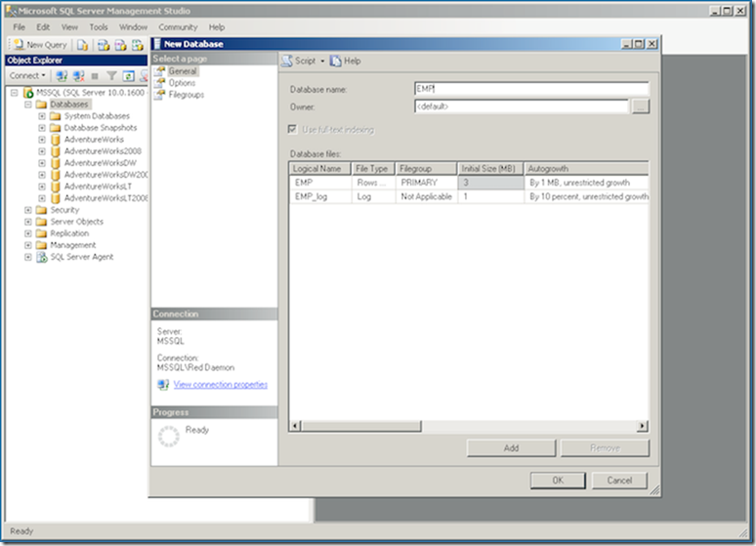756x546 pixels.
Task: Click the right scroll arrow of file grid
Action: pos(643,426)
